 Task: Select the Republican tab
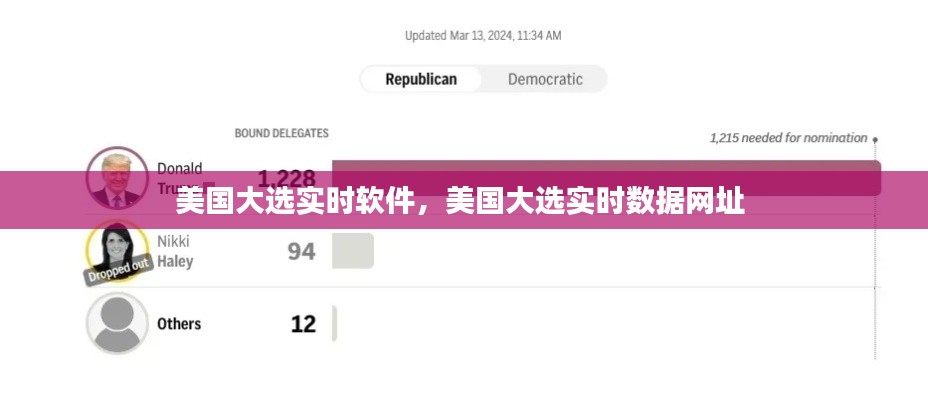[x=421, y=79]
